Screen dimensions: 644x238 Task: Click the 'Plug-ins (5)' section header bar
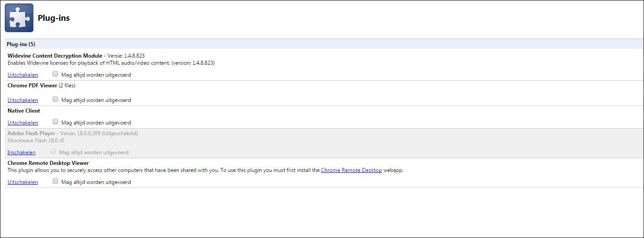[21, 44]
